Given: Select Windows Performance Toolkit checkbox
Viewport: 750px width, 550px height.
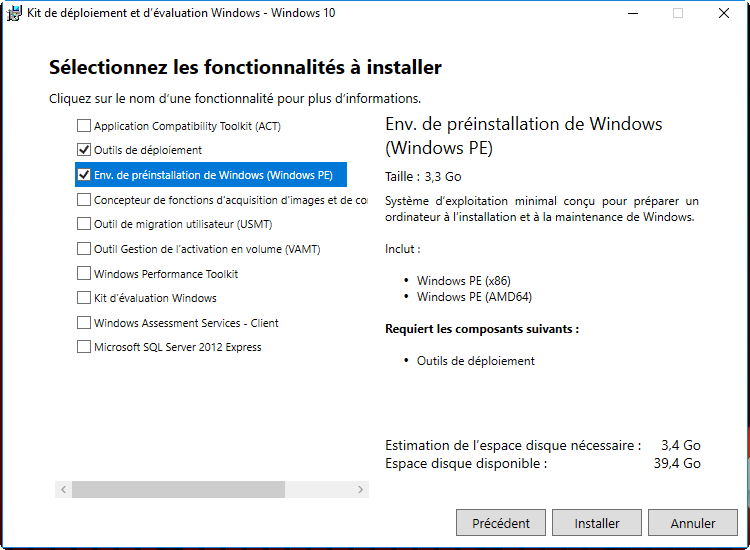Looking at the screenshot, I should [84, 274].
